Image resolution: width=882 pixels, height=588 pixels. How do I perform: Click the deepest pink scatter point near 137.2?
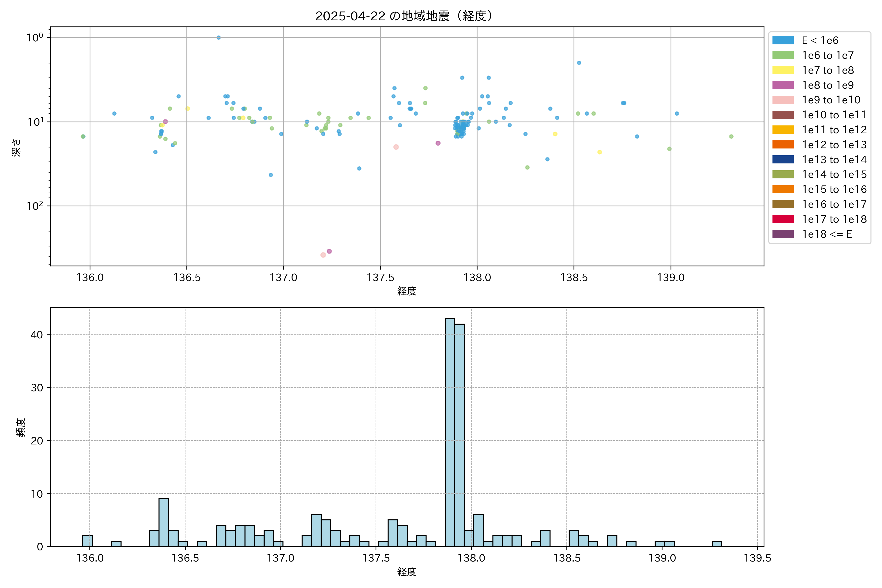point(323,255)
